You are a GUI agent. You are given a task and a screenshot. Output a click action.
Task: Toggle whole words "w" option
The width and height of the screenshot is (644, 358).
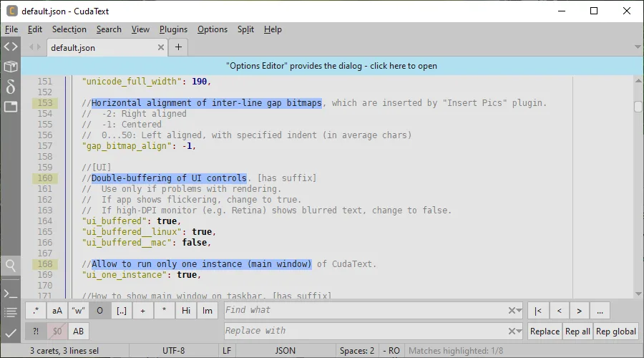[x=79, y=311]
